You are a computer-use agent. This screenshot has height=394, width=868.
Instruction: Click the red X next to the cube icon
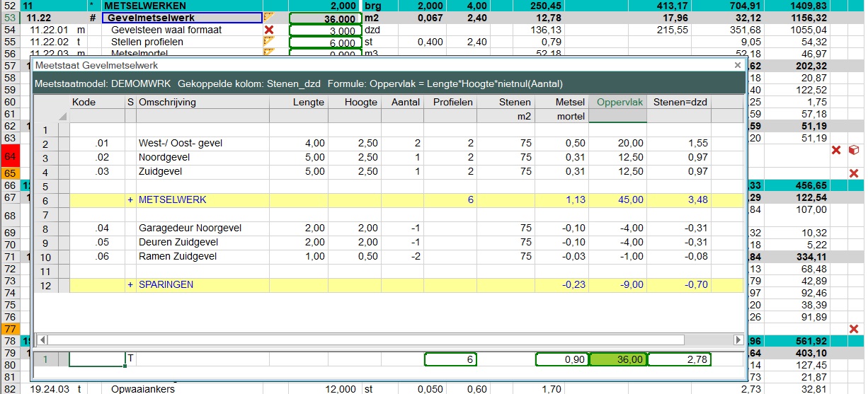click(835, 150)
